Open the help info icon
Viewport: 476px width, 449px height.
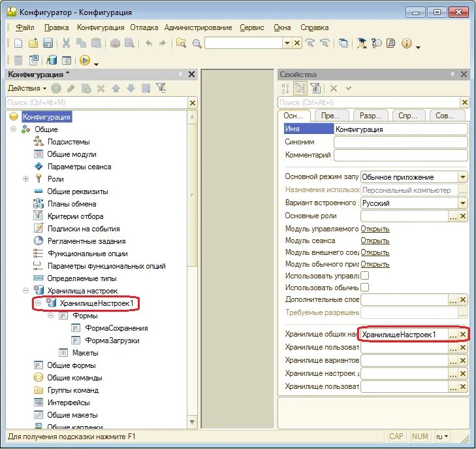coord(407,43)
